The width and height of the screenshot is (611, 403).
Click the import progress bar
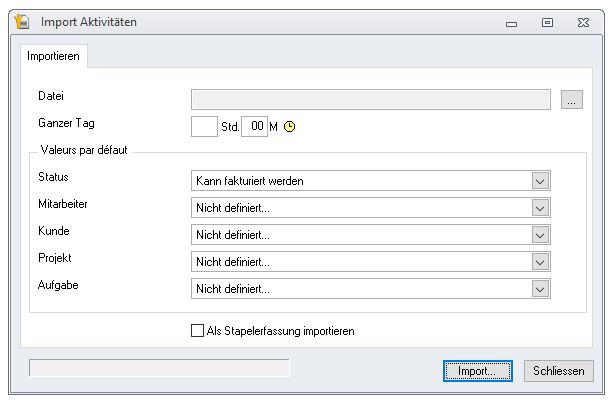159,368
